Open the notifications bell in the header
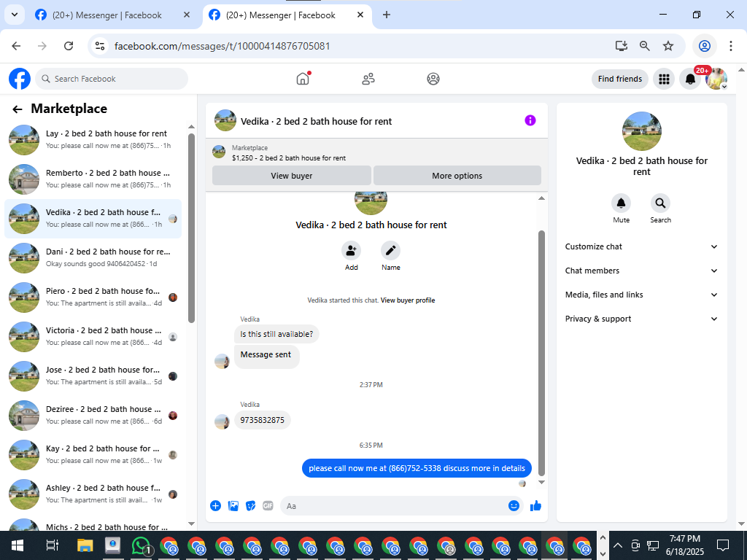The height and width of the screenshot is (560, 747). 690,79
